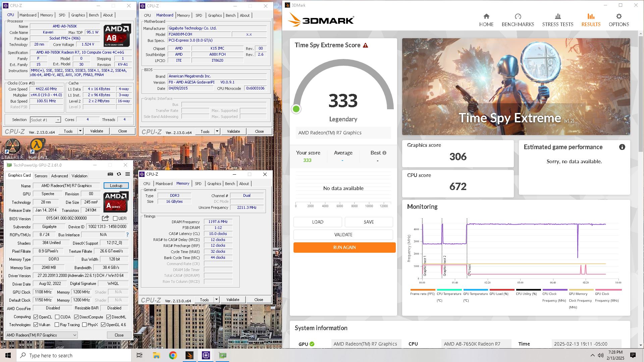
Task: Open the GPU-Z hamburger menu icon
Action: coord(127,174)
